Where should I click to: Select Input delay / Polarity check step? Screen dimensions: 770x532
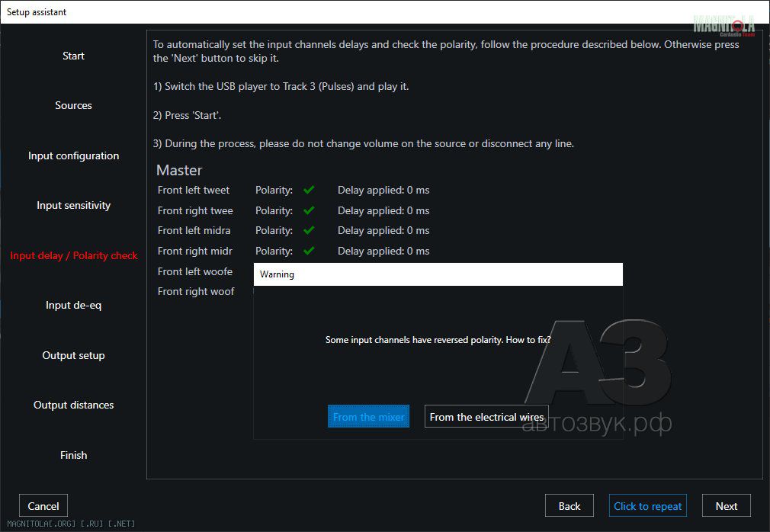(x=74, y=255)
